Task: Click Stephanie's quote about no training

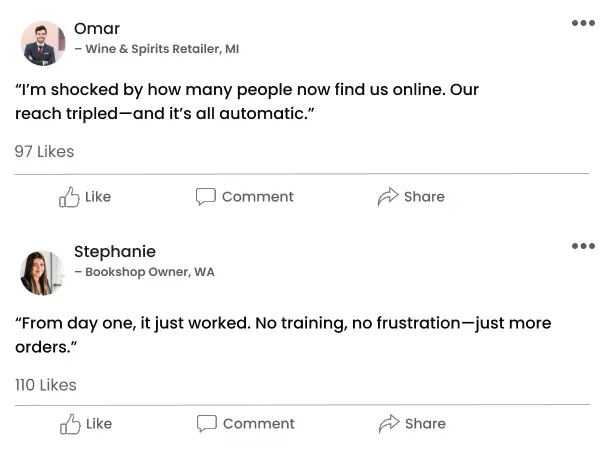Action: [282, 335]
